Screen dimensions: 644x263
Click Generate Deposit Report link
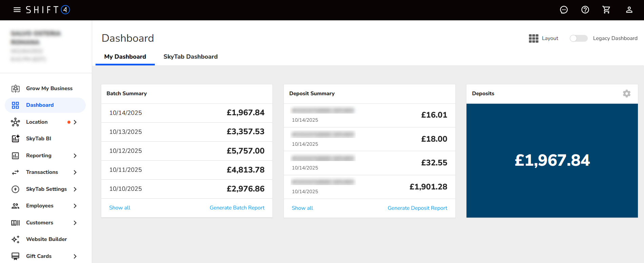(x=417, y=208)
